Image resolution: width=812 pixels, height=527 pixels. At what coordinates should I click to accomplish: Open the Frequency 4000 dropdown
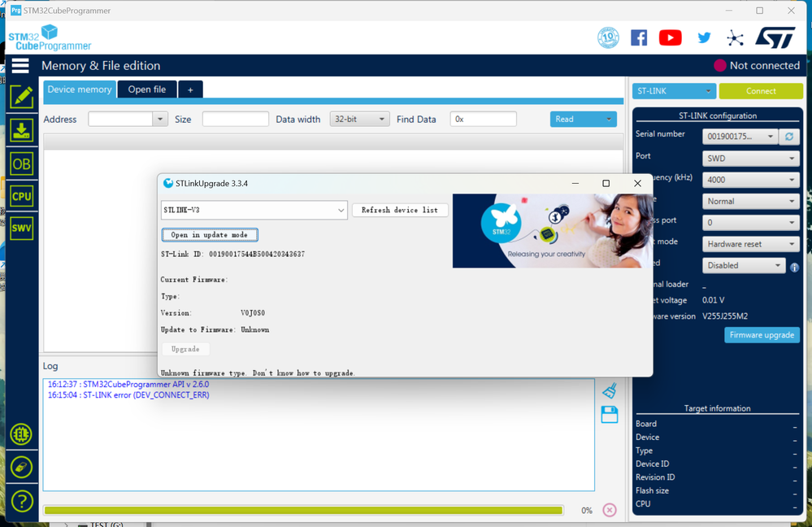point(750,180)
